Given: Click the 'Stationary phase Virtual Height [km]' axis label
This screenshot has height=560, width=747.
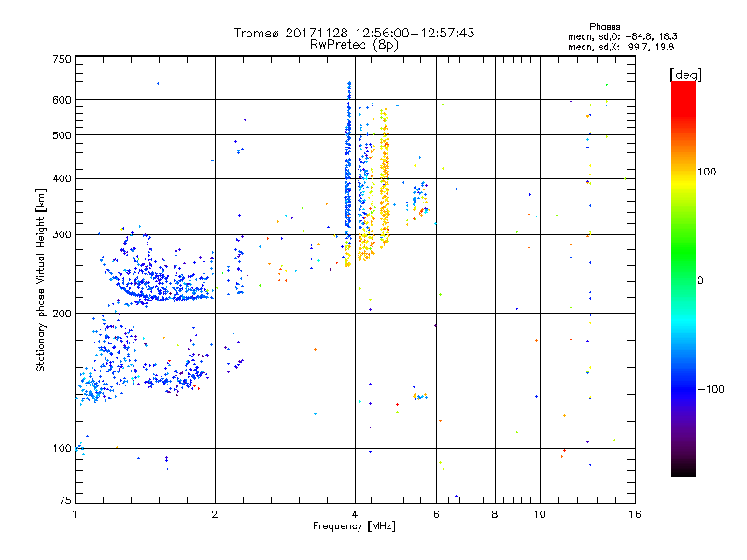Looking at the screenshot, I should (x=41, y=280).
